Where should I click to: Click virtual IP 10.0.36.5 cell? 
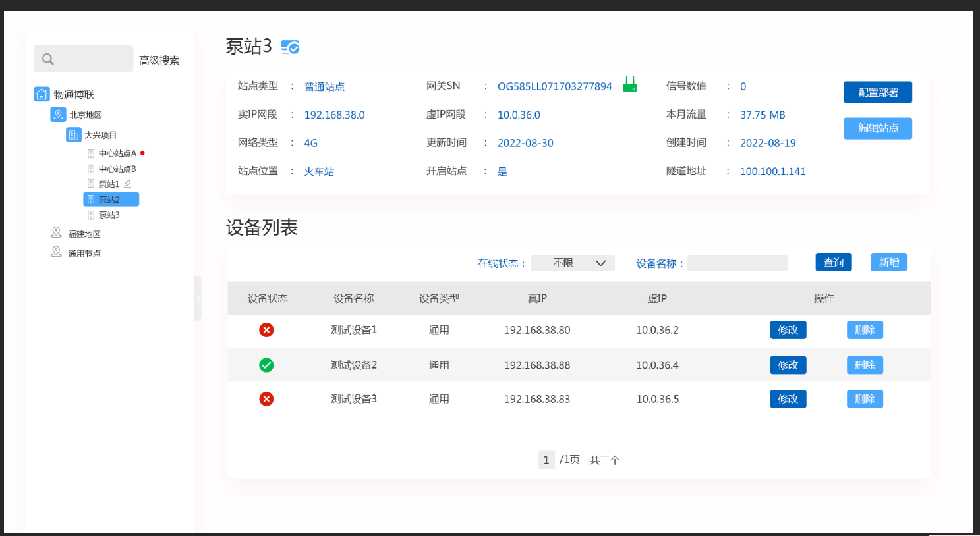pyautogui.click(x=657, y=399)
